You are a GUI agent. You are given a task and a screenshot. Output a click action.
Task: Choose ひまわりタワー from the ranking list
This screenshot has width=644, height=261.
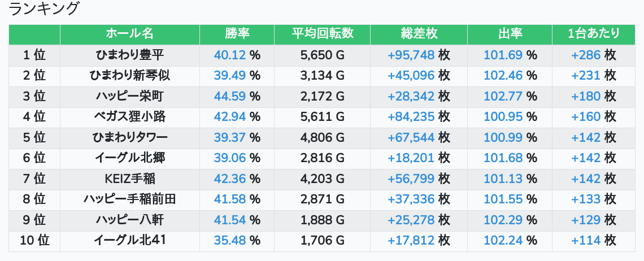[x=129, y=137]
